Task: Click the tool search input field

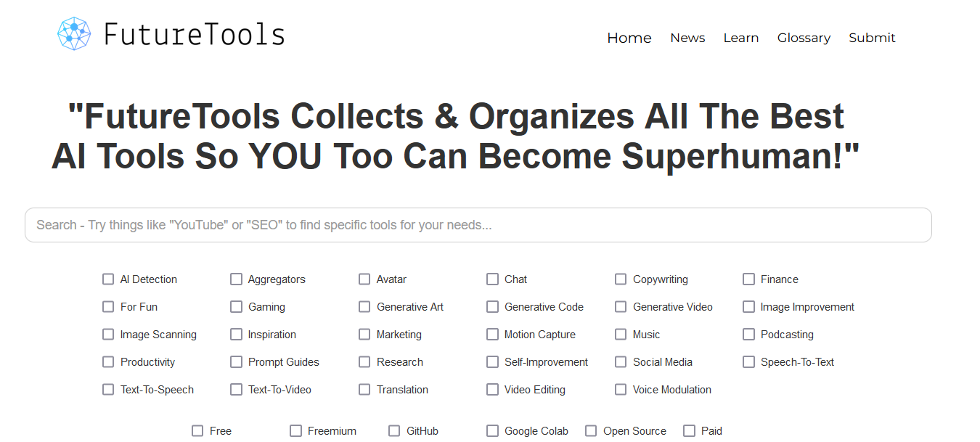Action: pos(478,225)
